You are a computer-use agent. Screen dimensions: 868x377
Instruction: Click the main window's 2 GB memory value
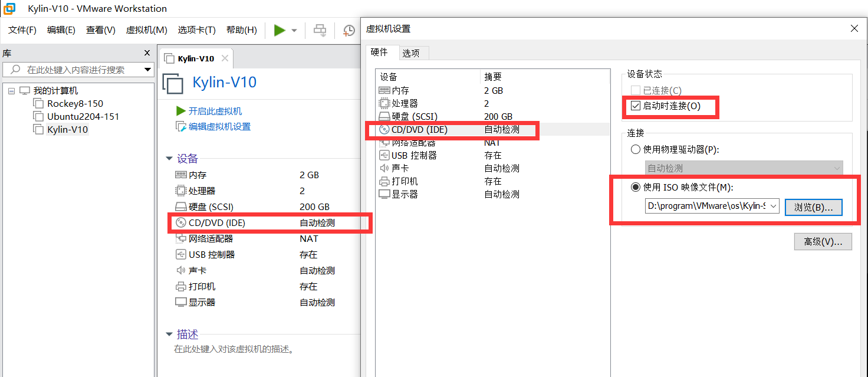[x=309, y=175]
